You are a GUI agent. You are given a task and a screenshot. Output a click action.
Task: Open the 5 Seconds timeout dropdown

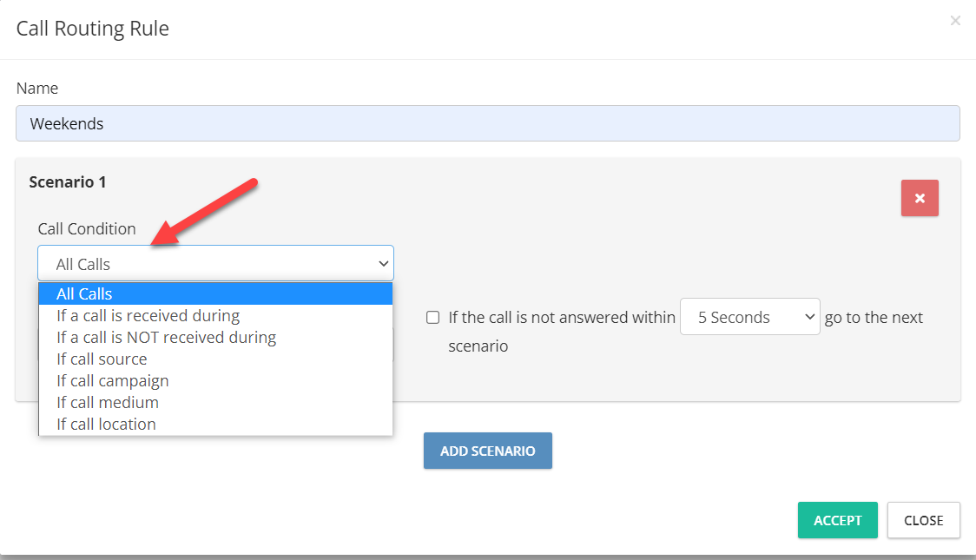coord(750,317)
